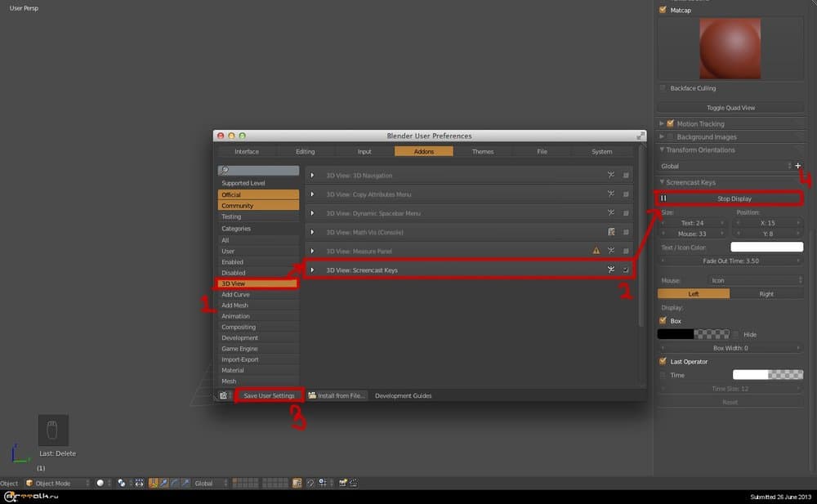Enable the Dynamic Spacebar Menu addon checkbox
The width and height of the screenshot is (817, 504).
(626, 213)
